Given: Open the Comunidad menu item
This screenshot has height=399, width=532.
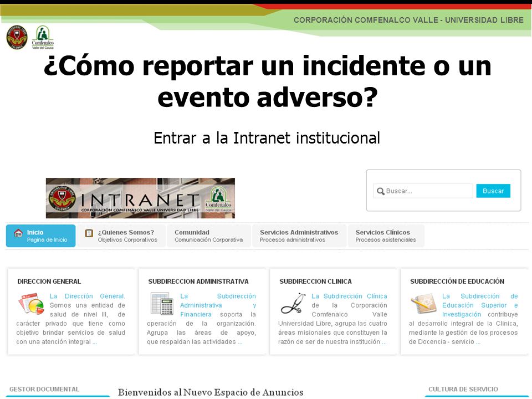Looking at the screenshot, I should point(209,236).
